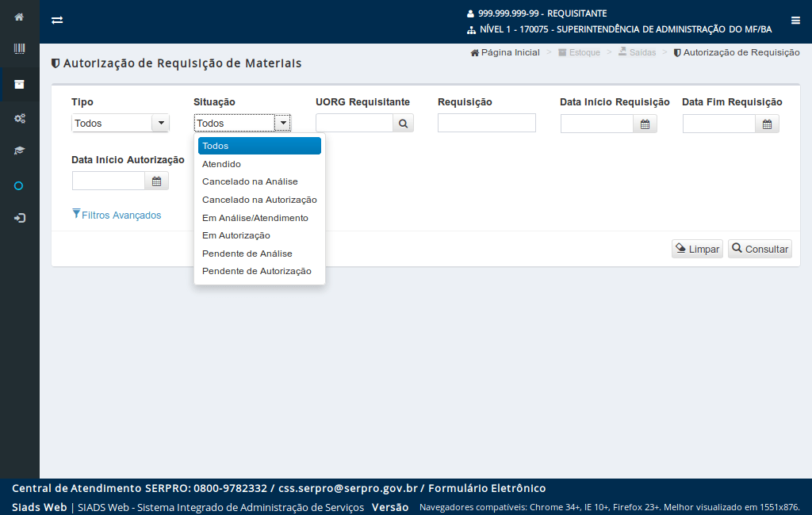Click Autorização de Requisição breadcrumb
Image resolution: width=812 pixels, height=515 pixels.
coord(737,52)
